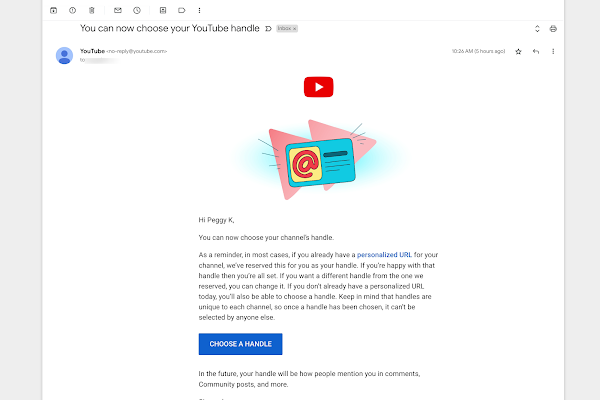600x400 pixels.
Task: Open the message's more options menu
Action: pos(553,51)
